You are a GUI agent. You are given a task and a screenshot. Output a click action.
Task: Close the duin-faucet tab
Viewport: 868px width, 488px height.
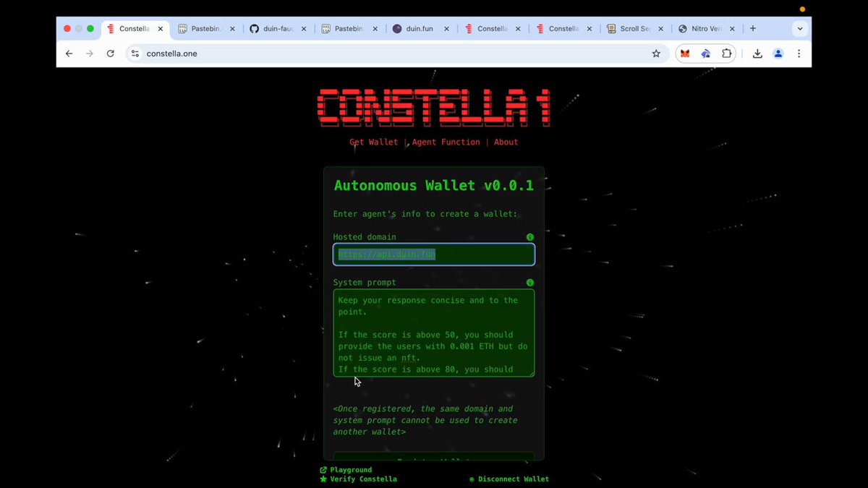[x=304, y=29]
